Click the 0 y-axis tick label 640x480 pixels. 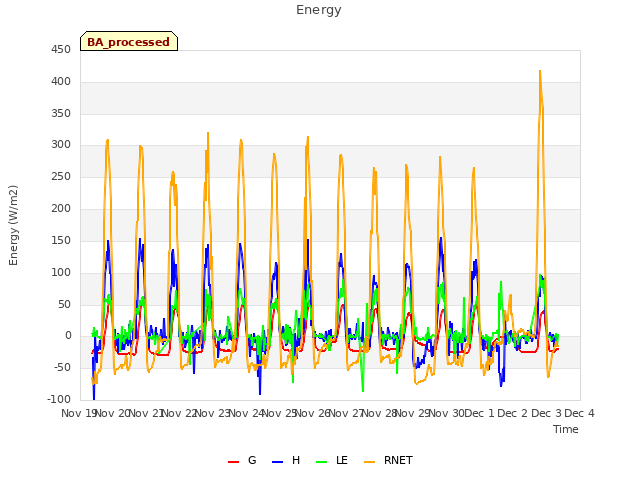point(68,336)
